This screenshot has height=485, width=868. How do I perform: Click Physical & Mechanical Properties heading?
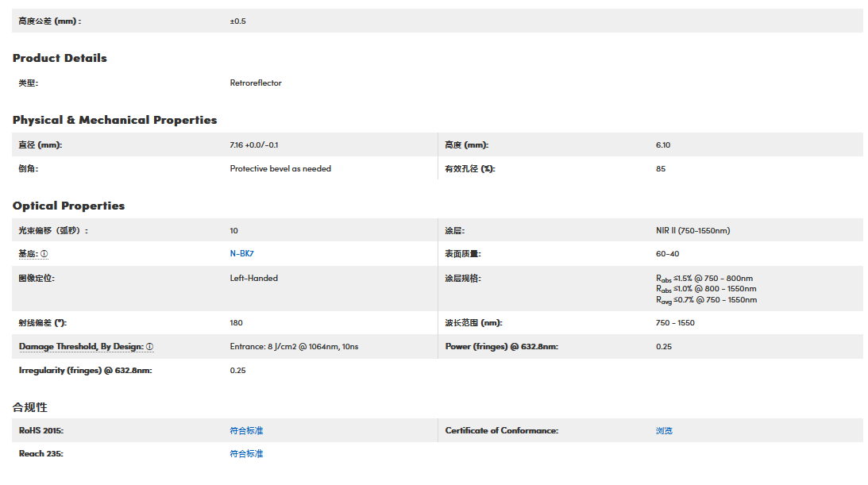click(x=114, y=120)
